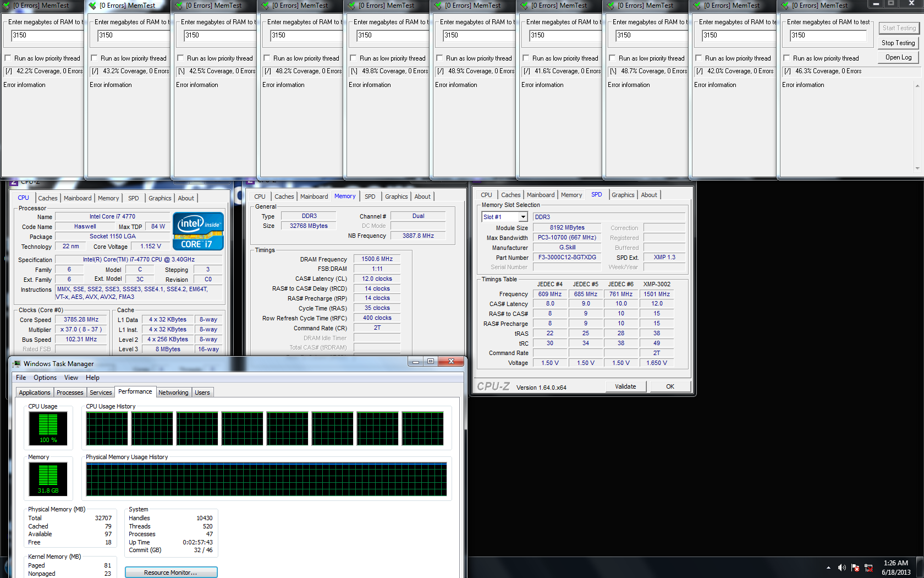Select Graphics tab in CPU-Z Memory window
Image resolution: width=924 pixels, height=578 pixels.
click(x=397, y=197)
